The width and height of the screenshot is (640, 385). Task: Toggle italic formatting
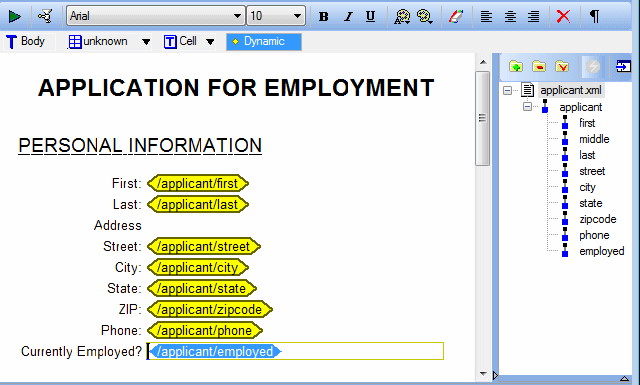348,16
